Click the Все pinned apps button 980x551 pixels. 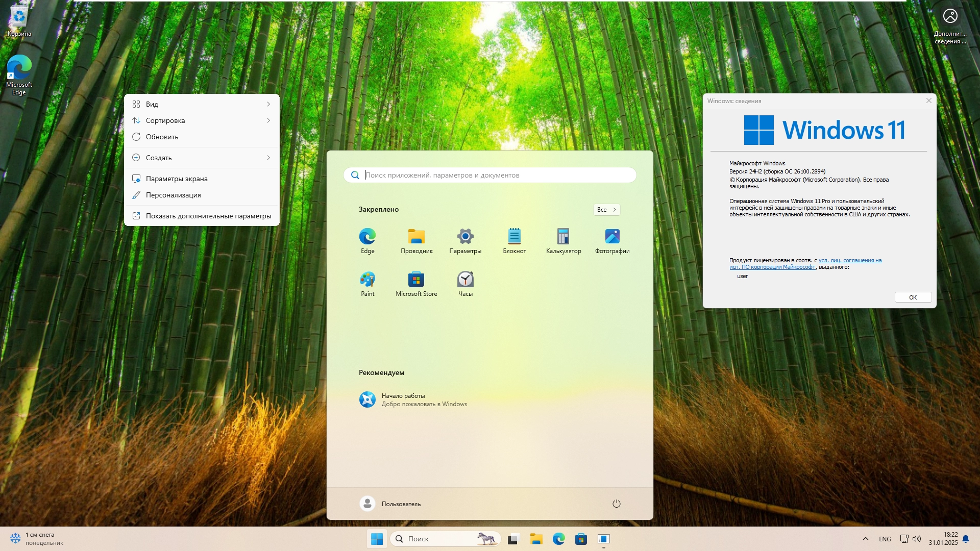click(606, 210)
